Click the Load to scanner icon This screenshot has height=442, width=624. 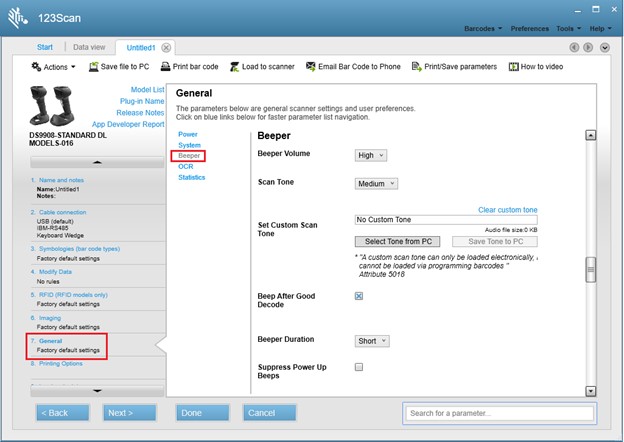pos(235,67)
